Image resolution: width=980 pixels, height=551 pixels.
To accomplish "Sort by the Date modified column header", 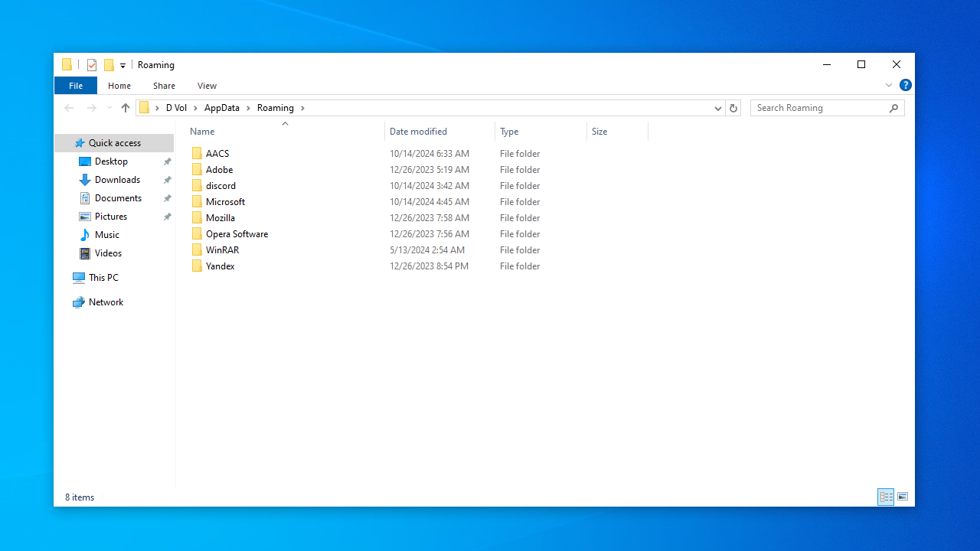I will (x=418, y=132).
